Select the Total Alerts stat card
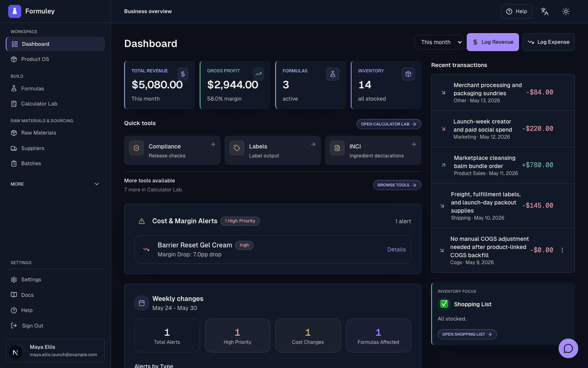This screenshot has height=368, width=588. point(167,335)
